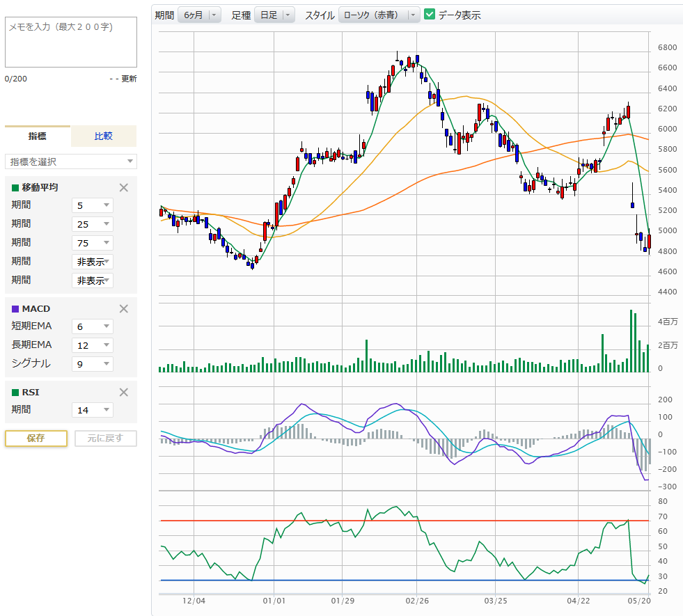This screenshot has width=683, height=616.
Task: Open the 期間 6ヶ月 dropdown
Action: coord(199,15)
